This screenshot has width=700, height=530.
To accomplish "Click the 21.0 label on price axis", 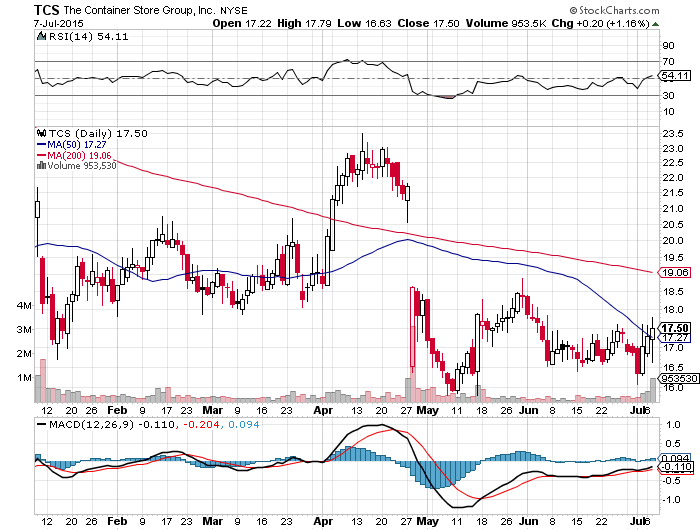I will click(x=673, y=209).
